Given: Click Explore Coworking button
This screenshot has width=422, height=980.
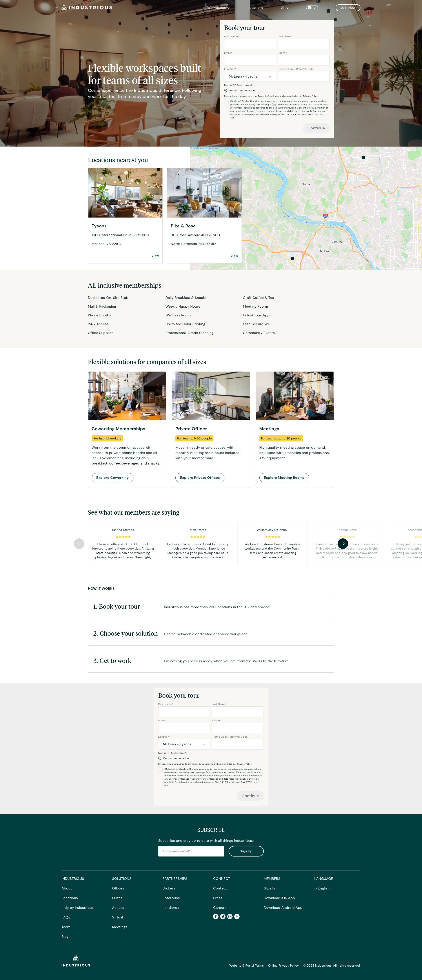Looking at the screenshot, I should coord(112,477).
